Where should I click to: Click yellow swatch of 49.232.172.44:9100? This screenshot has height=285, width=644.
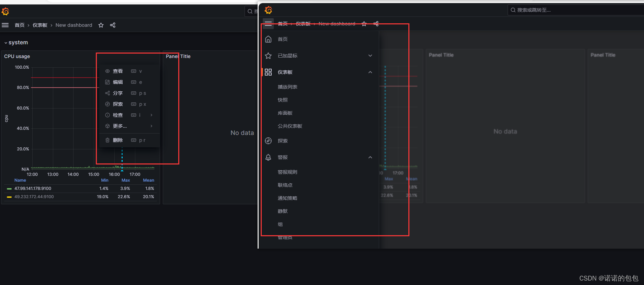pos(9,197)
